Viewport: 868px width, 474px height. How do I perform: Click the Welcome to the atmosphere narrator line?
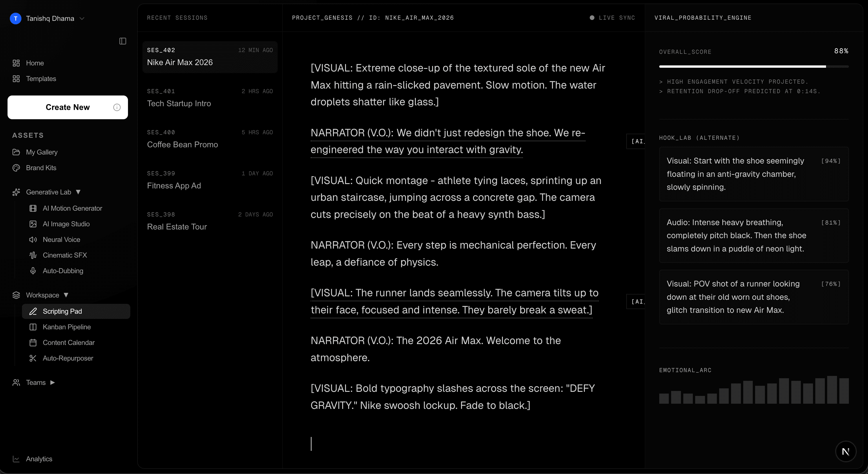pyautogui.click(x=436, y=349)
